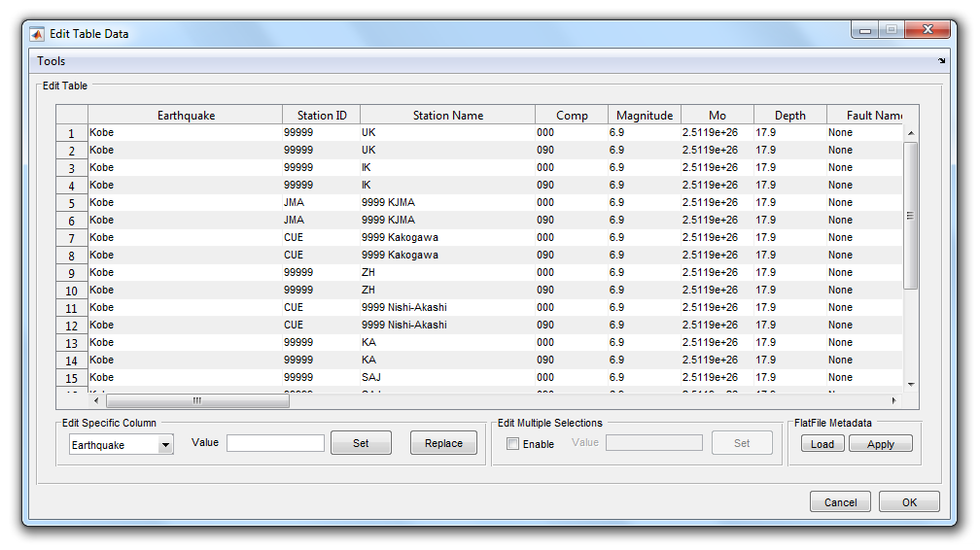Click the Value input field
The width and height of the screenshot is (980, 550).
click(x=275, y=443)
